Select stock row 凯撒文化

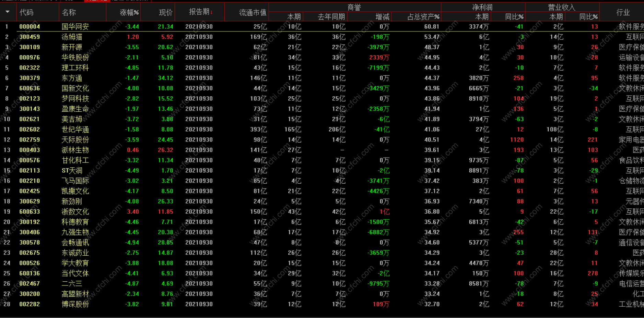(322, 191)
